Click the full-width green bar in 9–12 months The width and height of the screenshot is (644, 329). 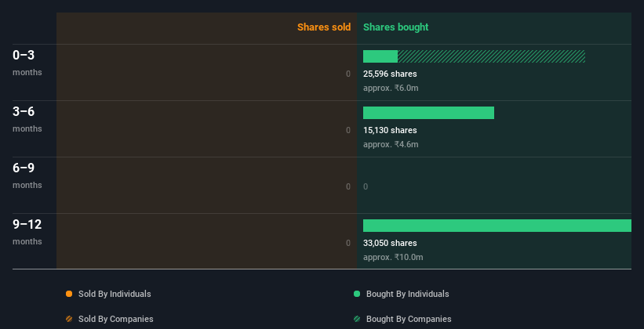497,226
